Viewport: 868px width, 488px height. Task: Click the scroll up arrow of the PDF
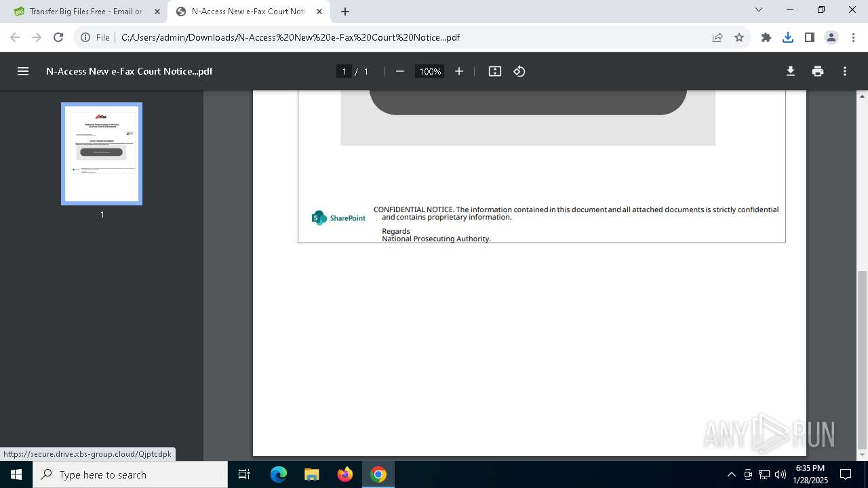point(863,96)
